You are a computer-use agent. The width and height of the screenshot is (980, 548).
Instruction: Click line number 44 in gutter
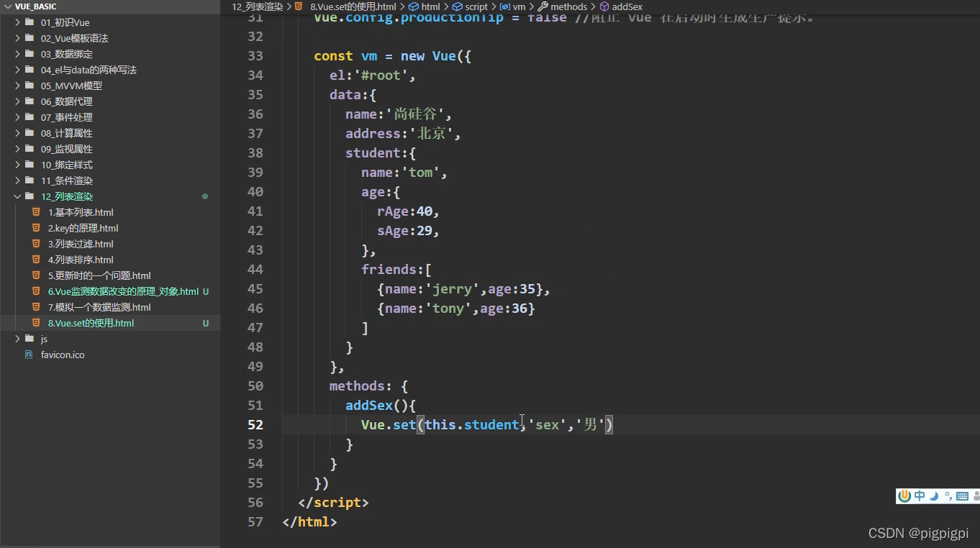click(x=255, y=269)
